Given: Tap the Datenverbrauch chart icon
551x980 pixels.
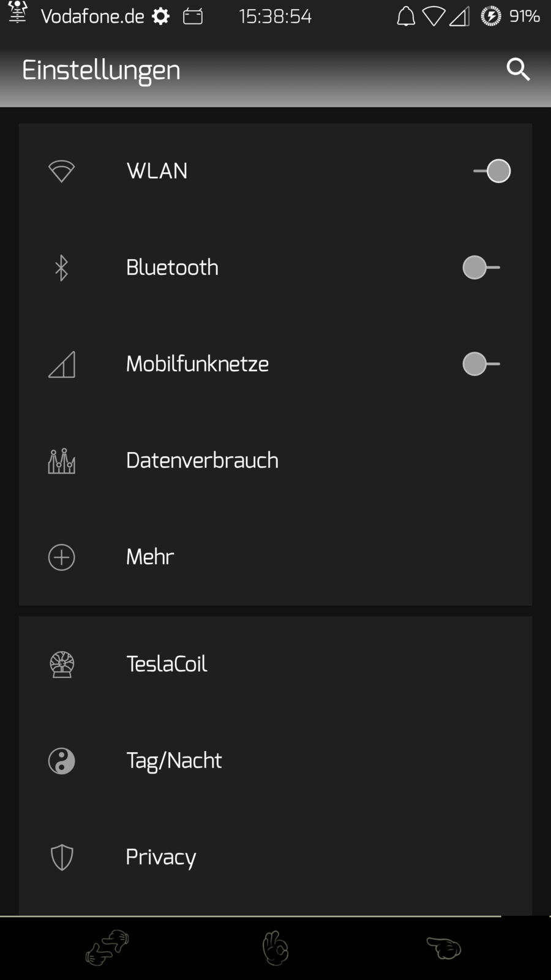Looking at the screenshot, I should pyautogui.click(x=62, y=461).
